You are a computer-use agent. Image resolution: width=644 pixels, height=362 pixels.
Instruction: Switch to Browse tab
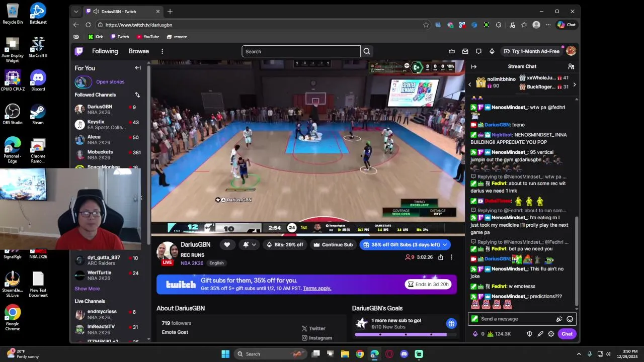point(138,51)
